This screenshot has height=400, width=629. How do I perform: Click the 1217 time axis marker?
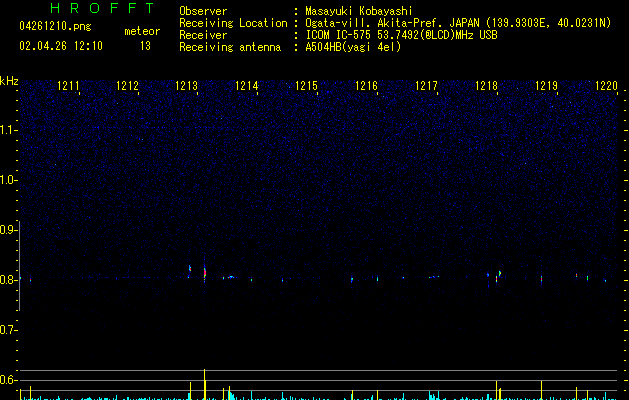[426, 86]
